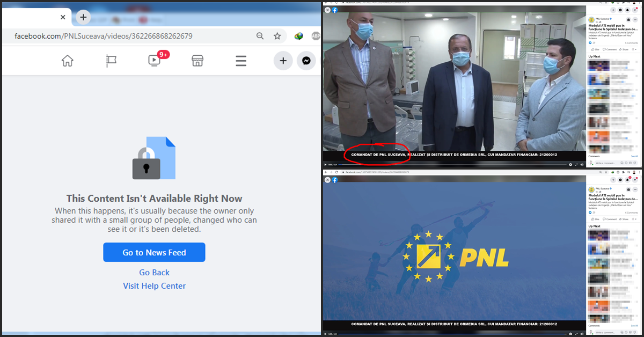This screenshot has width=644, height=337.
Task: Open account dropdown arrow in bottom-right window
Action: point(635,180)
